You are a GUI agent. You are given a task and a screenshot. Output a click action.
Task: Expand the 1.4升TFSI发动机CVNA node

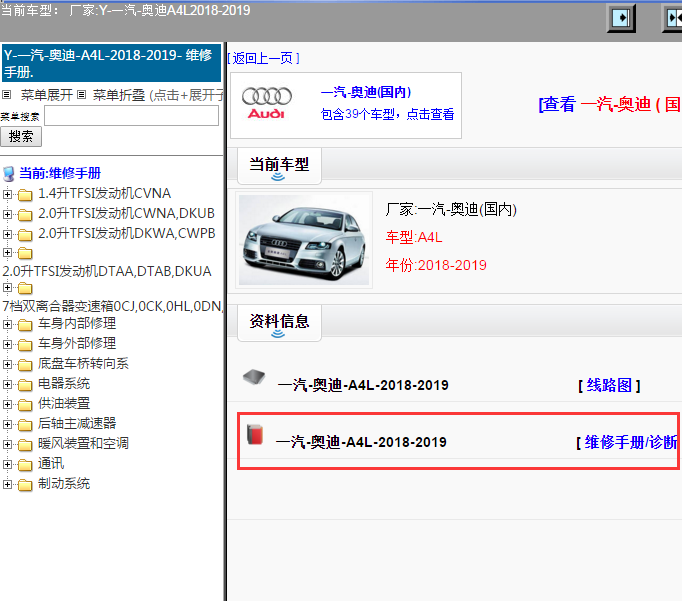[x=7, y=194]
